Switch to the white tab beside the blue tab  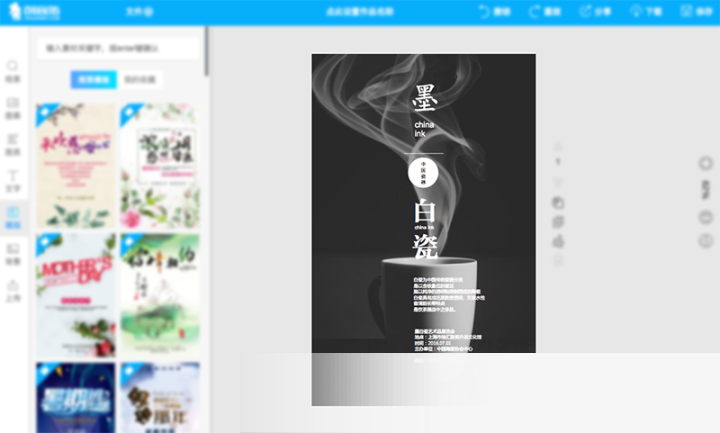tap(140, 79)
